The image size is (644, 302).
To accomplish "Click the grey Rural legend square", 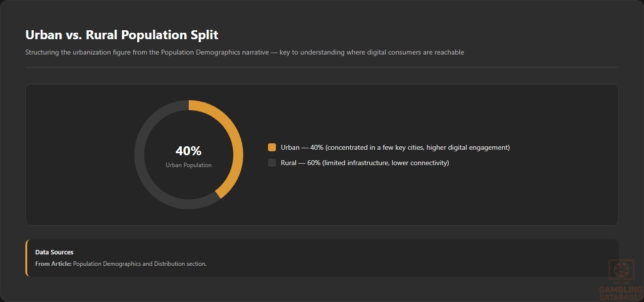I will 272,163.
